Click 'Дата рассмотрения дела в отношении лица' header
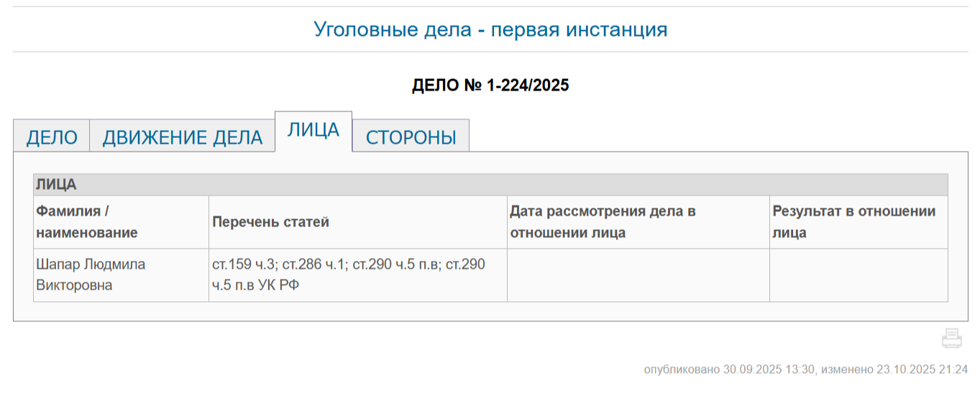The image size is (980, 396). [x=603, y=222]
